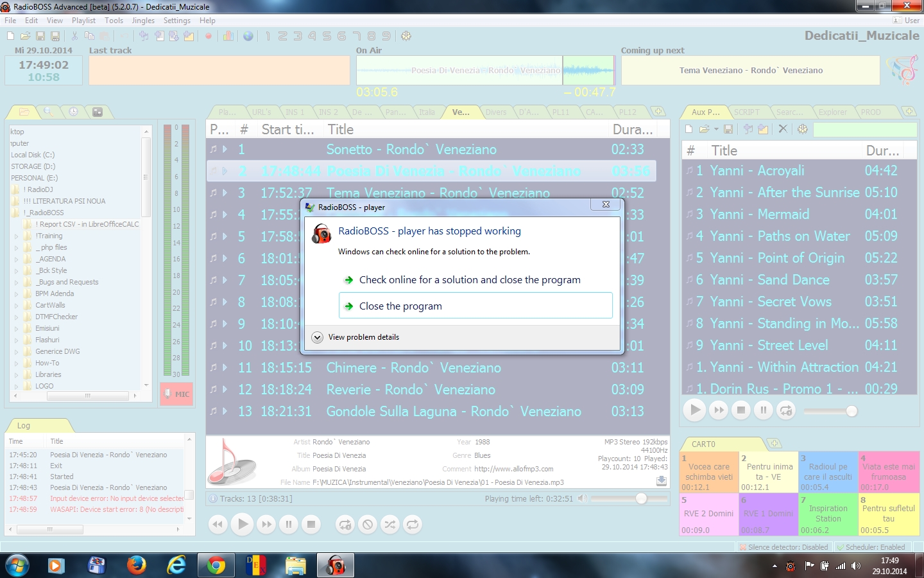This screenshot has height=578, width=924.
Task: Adjust the Aux player volume slider
Action: click(x=831, y=410)
